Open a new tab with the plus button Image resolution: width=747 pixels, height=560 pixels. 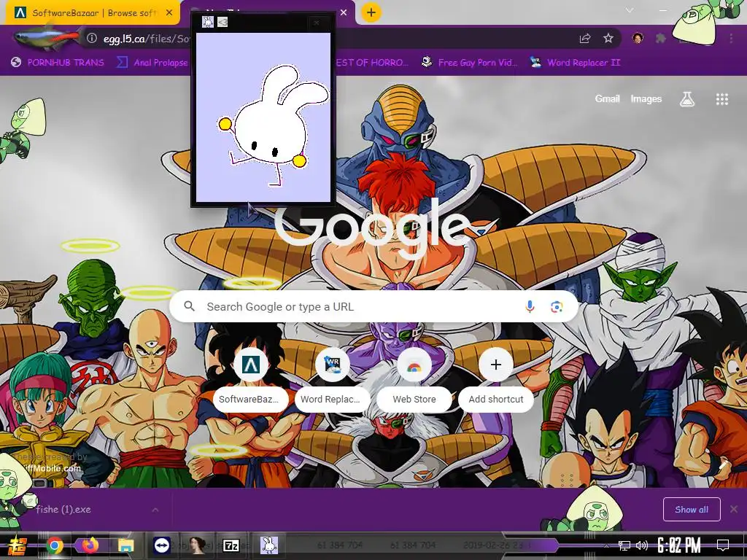click(x=371, y=12)
